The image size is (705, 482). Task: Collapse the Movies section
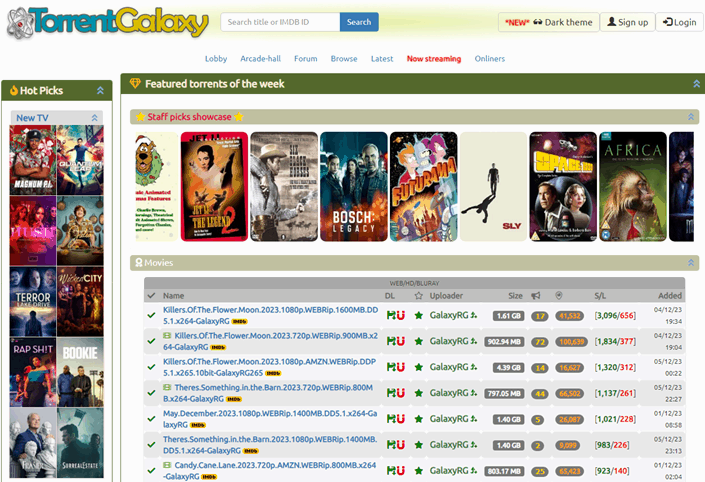691,263
